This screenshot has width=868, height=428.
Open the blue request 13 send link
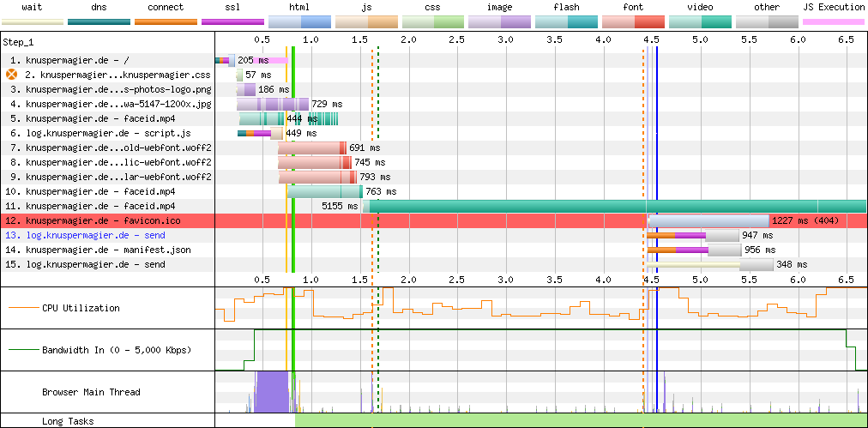tap(85, 235)
